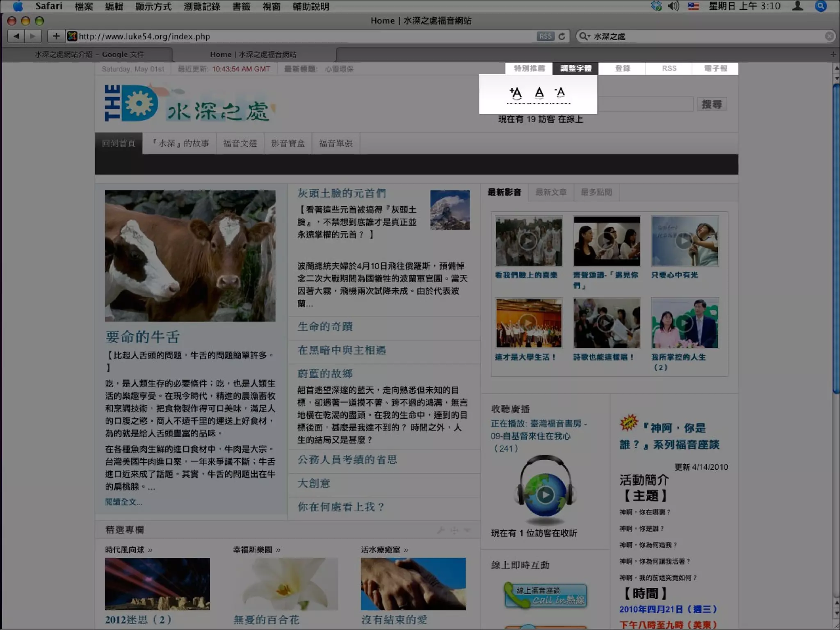Click the RSS badge in address bar
Image resolution: width=840 pixels, height=630 pixels.
click(545, 37)
